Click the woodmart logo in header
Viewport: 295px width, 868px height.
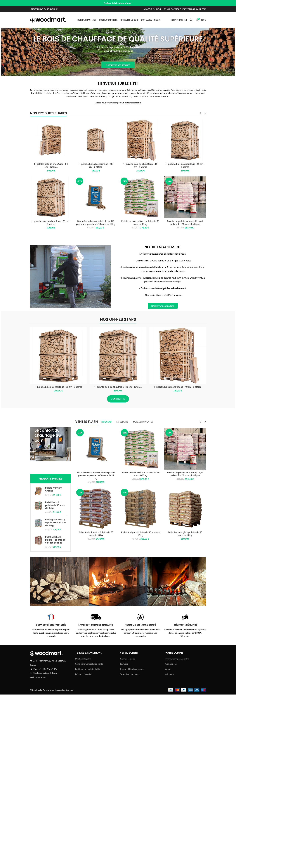point(48,20)
